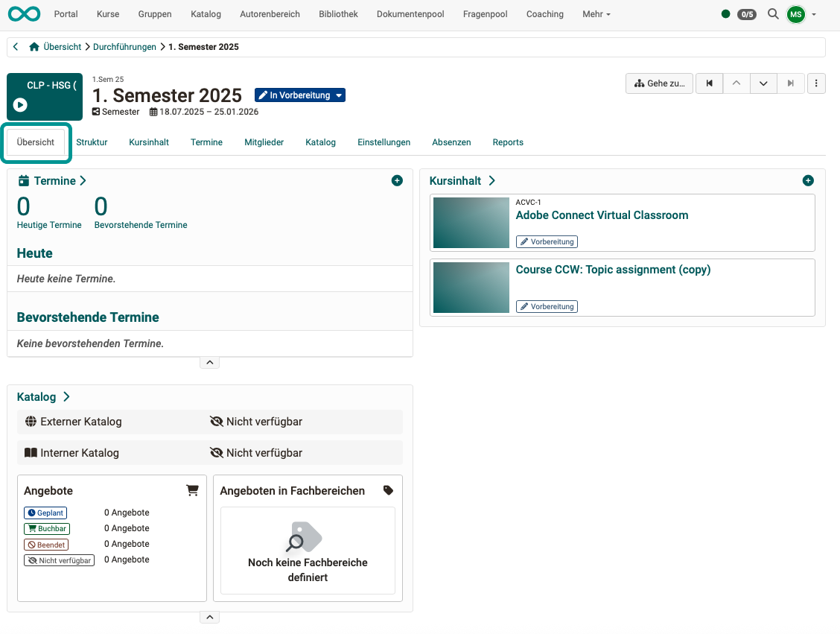Jump to last item with skip-forward icon
The height and width of the screenshot is (634, 840).
(x=790, y=83)
